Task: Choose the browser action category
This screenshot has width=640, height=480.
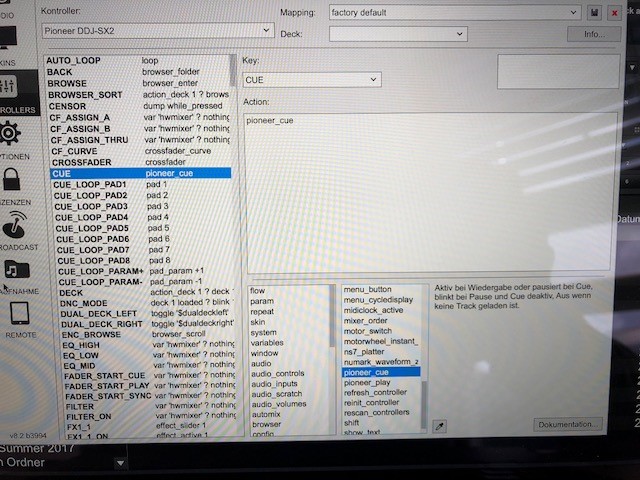Action: tap(267, 424)
